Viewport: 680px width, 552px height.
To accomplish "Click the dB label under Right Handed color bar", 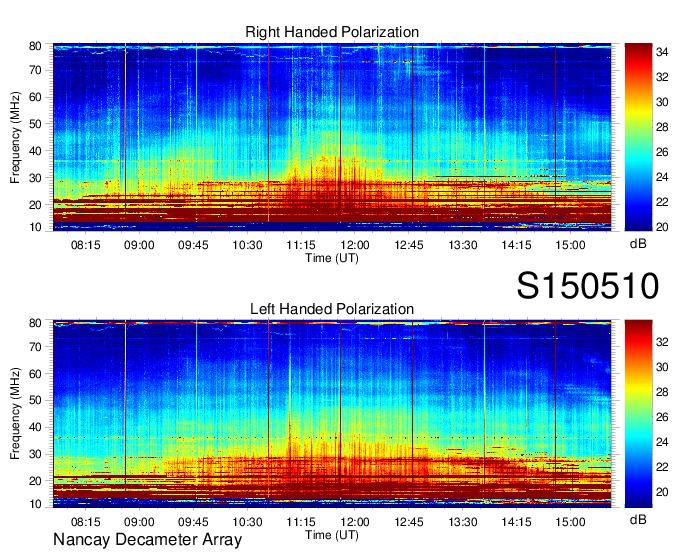I will [x=638, y=244].
